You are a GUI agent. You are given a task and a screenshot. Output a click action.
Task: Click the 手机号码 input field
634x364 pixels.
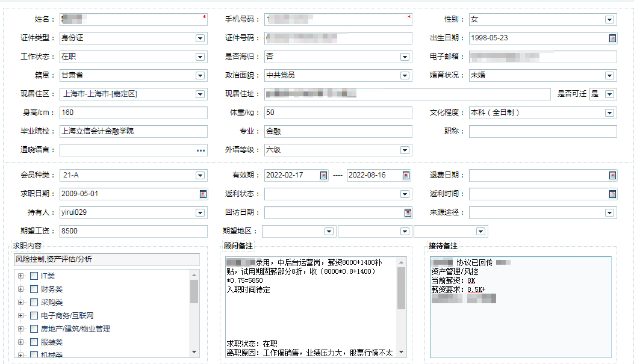click(338, 19)
